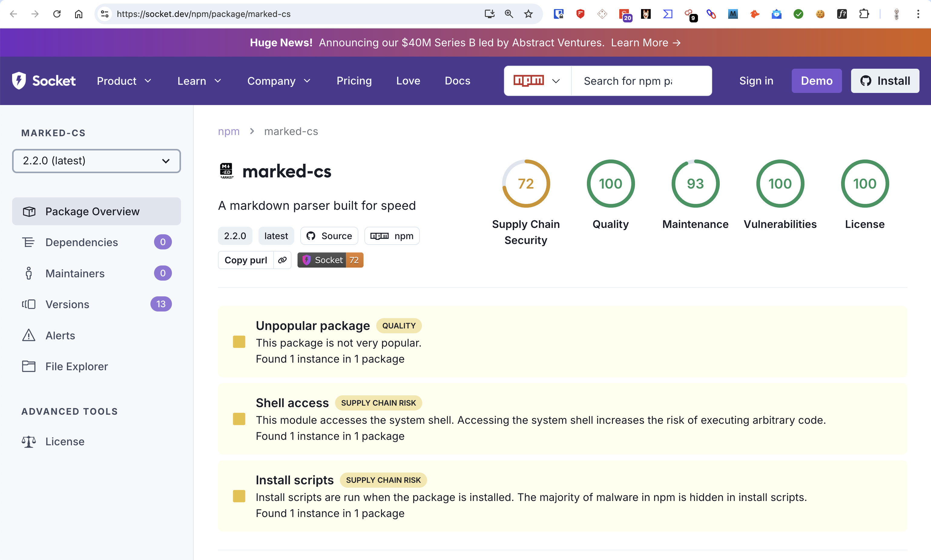Click the npm breadcrumb link

(x=229, y=131)
